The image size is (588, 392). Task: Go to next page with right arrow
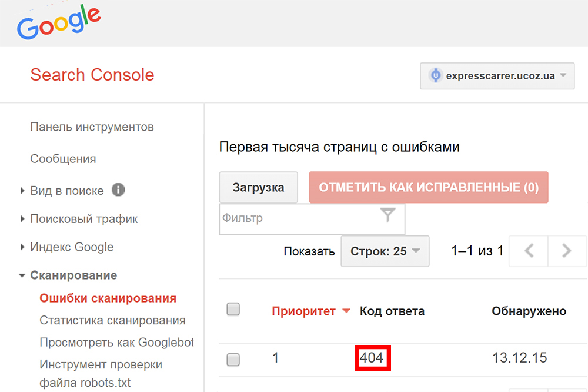pyautogui.click(x=567, y=251)
